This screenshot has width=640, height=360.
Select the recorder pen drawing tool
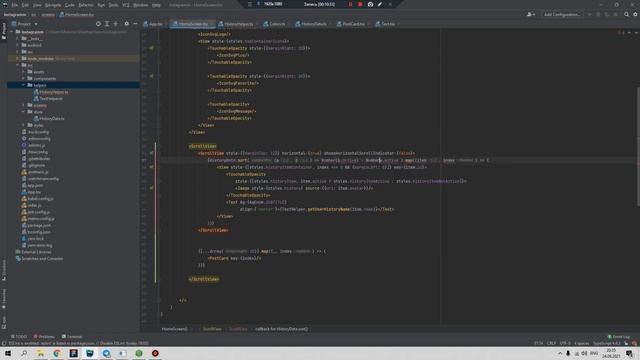(x=380, y=4)
